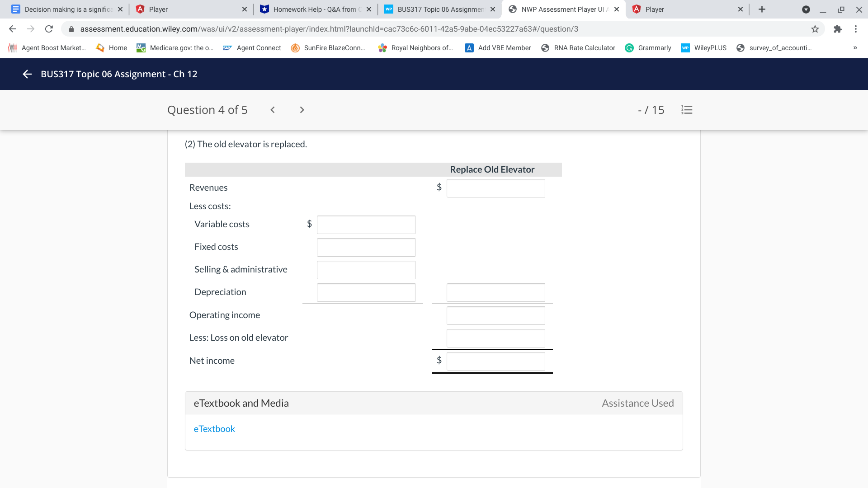Open Grammarly bookmark
The image size is (868, 488).
[648, 48]
